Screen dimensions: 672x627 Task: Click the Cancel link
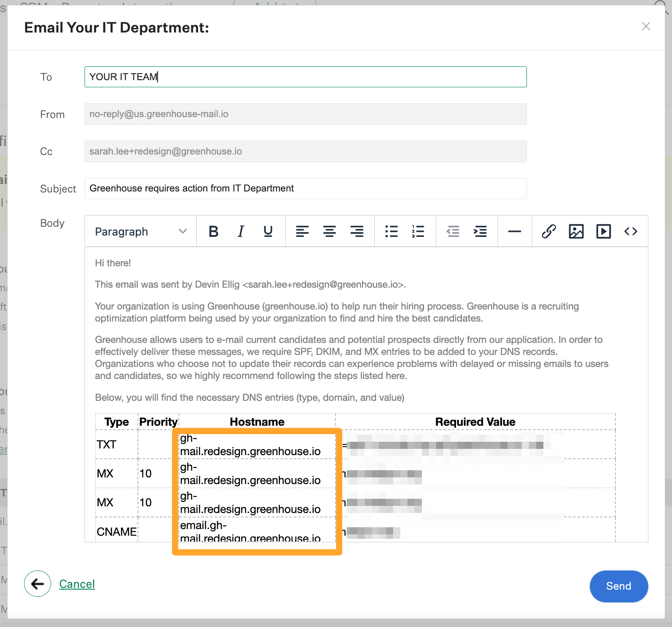pyautogui.click(x=77, y=584)
